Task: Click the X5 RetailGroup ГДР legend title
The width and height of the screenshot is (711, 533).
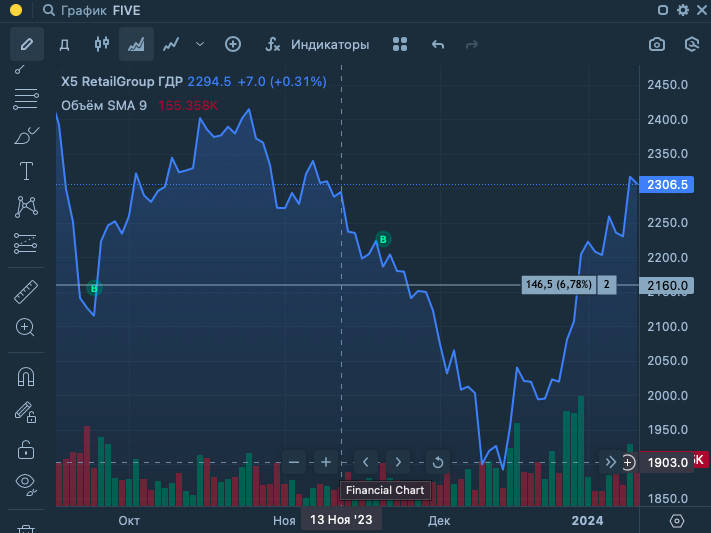Action: 122,82
